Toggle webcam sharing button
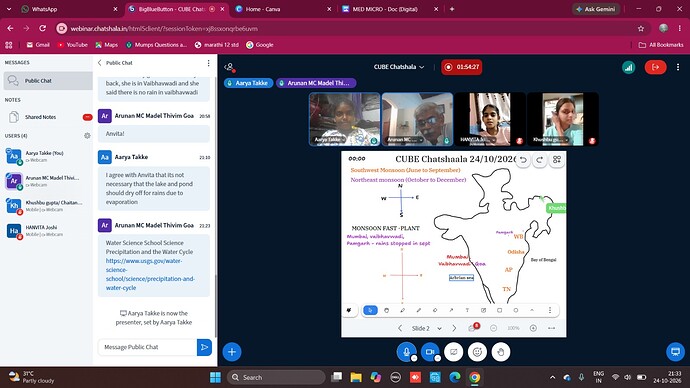This screenshot has width=690, height=388. 430,352
